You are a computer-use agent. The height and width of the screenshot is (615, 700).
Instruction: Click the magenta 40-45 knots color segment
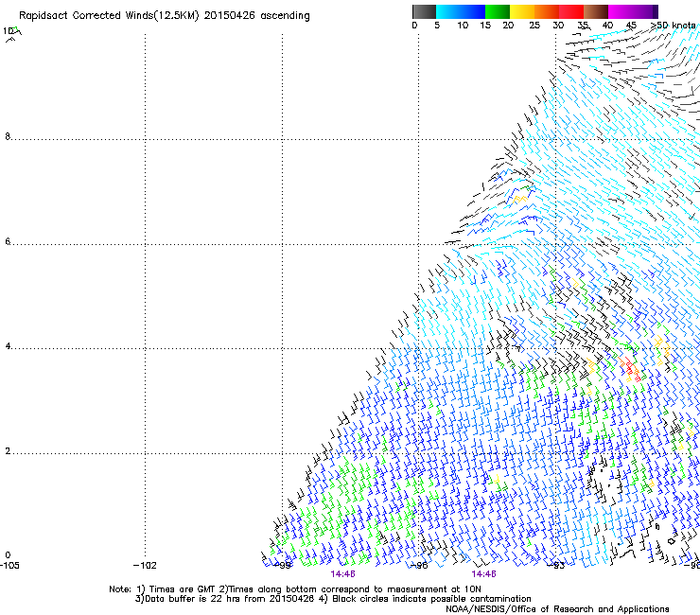(x=621, y=11)
